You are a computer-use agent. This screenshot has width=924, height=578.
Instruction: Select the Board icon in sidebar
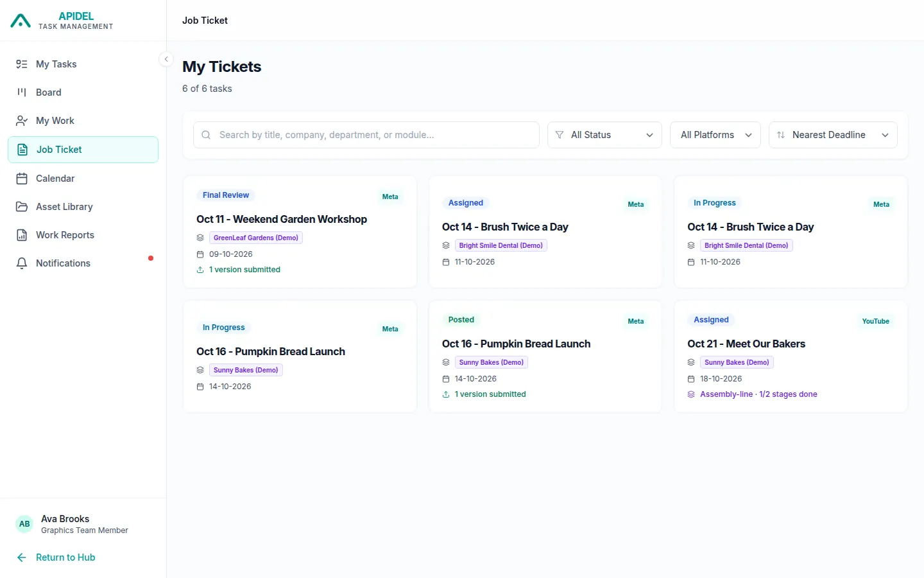pyautogui.click(x=22, y=92)
